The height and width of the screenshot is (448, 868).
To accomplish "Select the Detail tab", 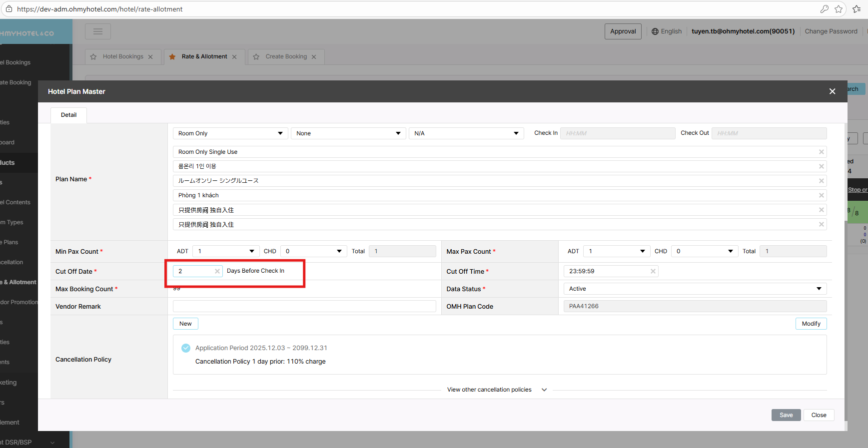I will point(68,115).
